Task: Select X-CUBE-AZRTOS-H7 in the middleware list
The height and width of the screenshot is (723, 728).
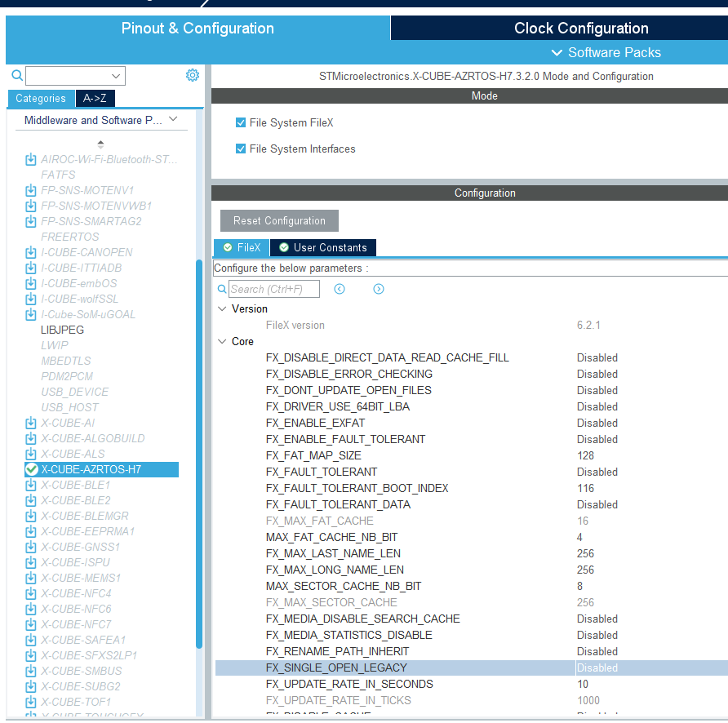Action: [102, 469]
